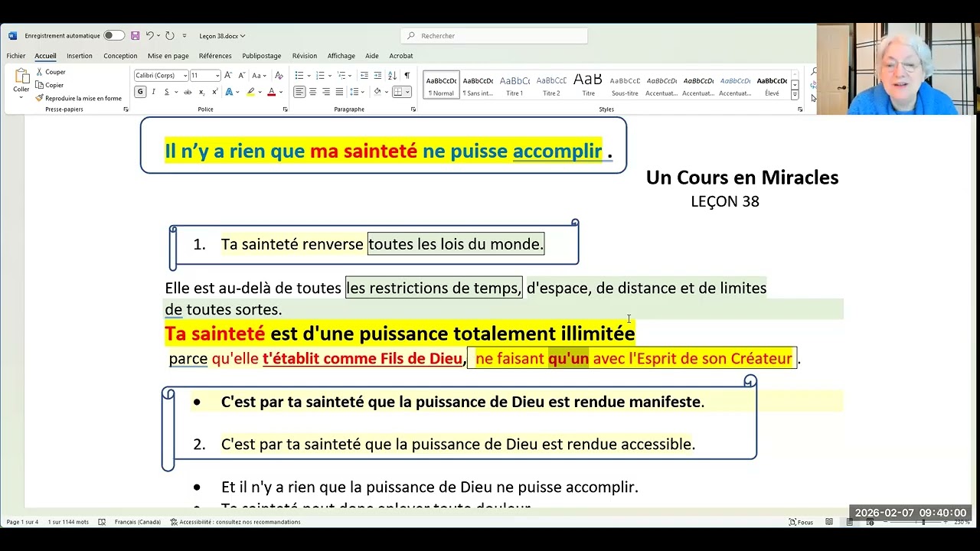Expand the styles gallery
Image resolution: width=980 pixels, height=551 pixels.
[795, 94]
